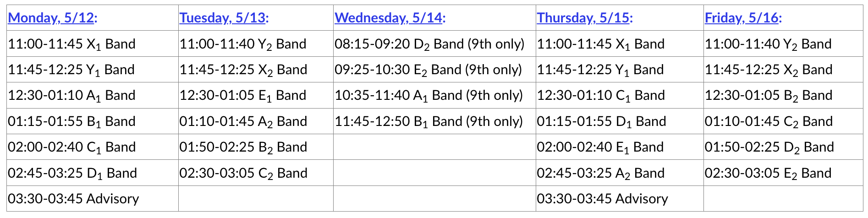This screenshot has width=868, height=218.
Task: Click the Wednesday, 5/14 link
Action: tap(389, 18)
